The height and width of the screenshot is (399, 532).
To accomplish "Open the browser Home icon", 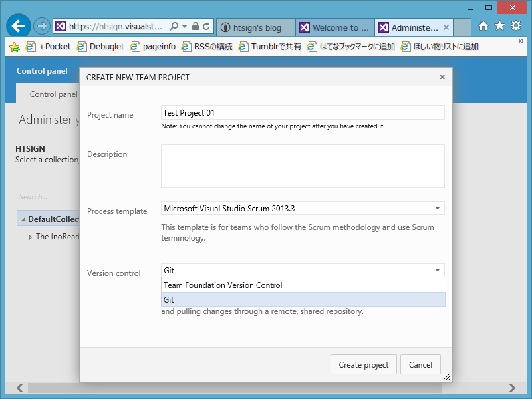I will pyautogui.click(x=483, y=25).
